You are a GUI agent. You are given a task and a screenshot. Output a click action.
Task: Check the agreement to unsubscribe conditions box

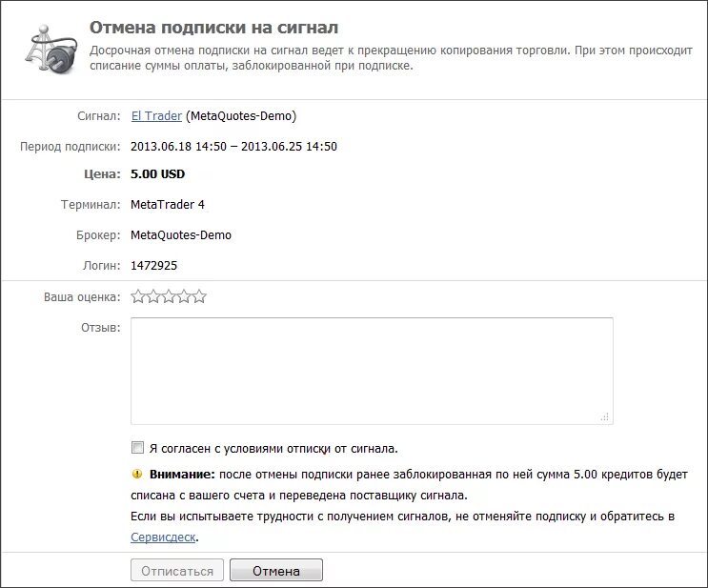[x=137, y=448]
